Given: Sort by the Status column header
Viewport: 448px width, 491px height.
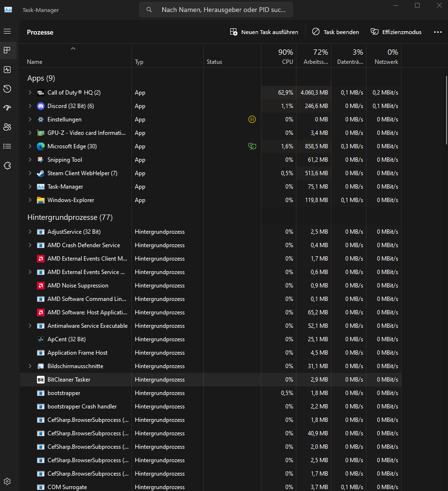Looking at the screenshot, I should point(233,56).
